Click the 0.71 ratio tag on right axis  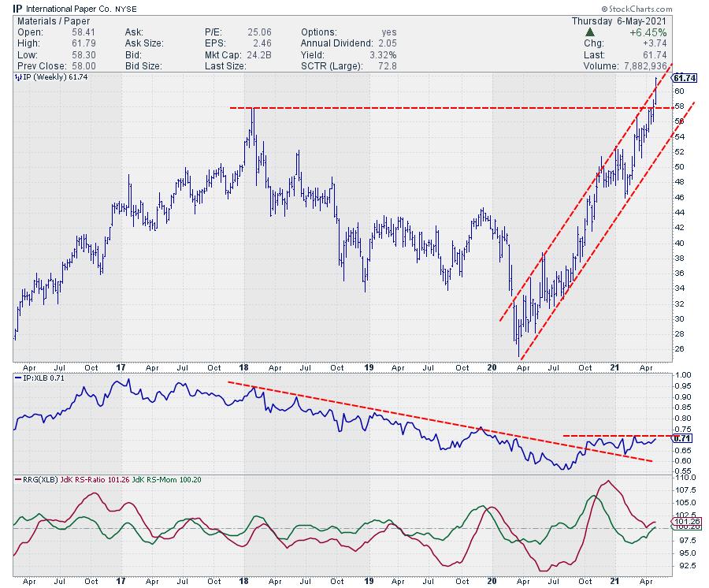click(682, 437)
